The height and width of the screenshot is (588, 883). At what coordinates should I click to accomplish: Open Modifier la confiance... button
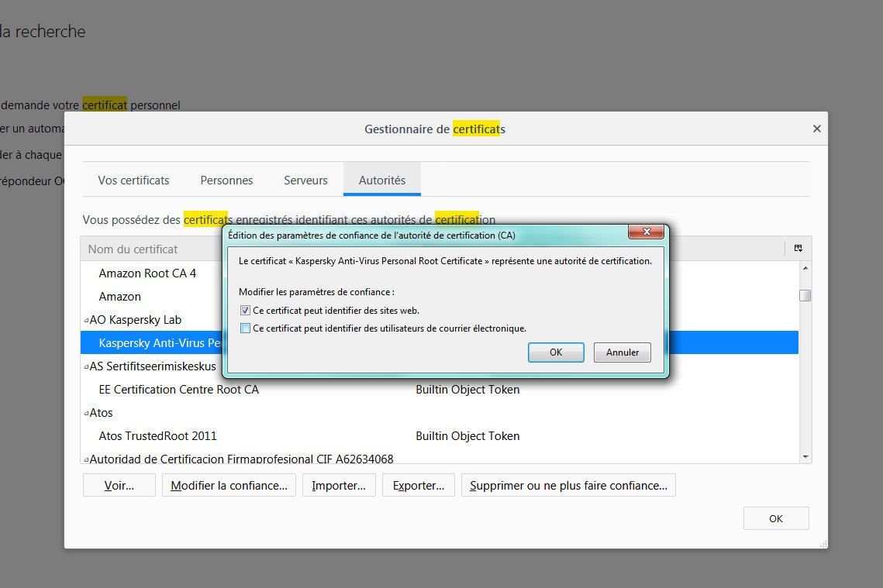(229, 486)
